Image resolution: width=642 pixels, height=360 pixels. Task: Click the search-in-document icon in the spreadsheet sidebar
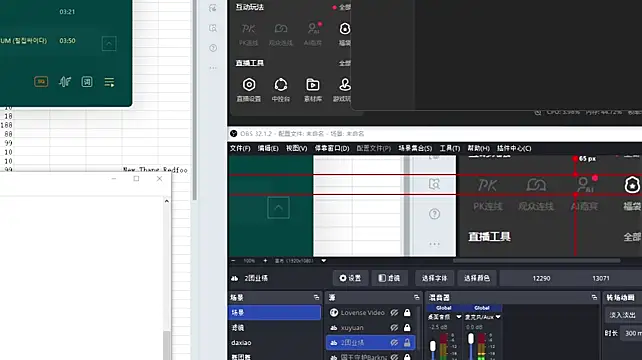[213, 28]
